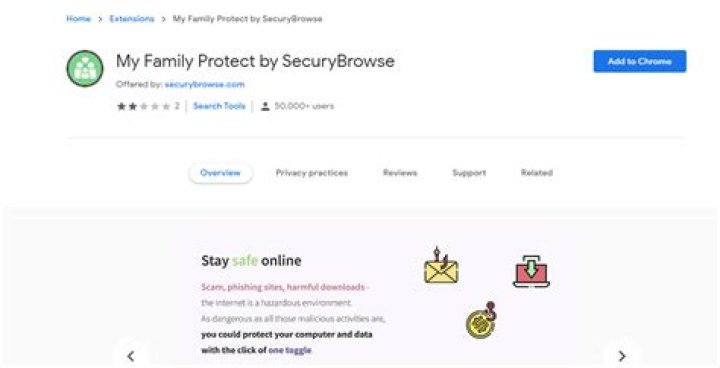Viewport: 720px width, 368px height.
Task: Click the harmful download laptop icon
Action: point(531,271)
